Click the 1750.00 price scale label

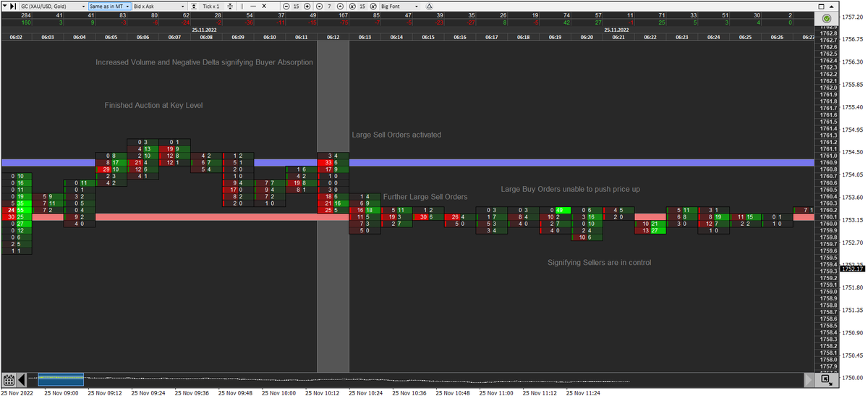(x=853, y=376)
